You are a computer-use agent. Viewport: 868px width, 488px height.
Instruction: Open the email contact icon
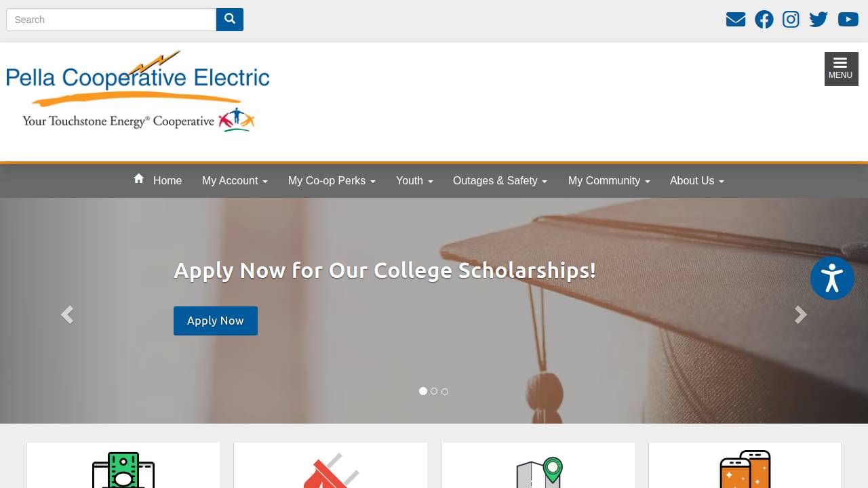pos(736,19)
